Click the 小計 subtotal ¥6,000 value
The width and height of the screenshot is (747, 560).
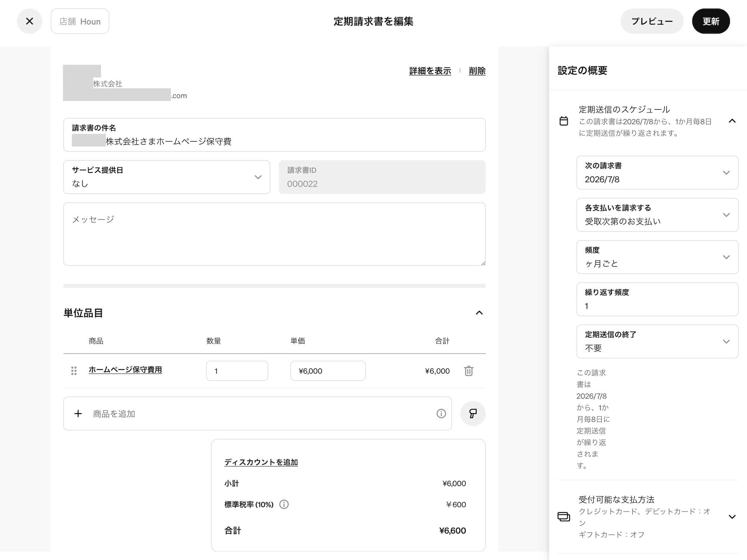[454, 483]
